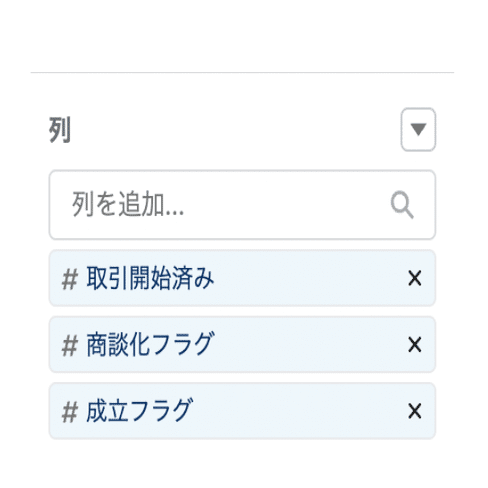Select the 商談化フラグ column label text
The image size is (488, 488).
pos(149,344)
